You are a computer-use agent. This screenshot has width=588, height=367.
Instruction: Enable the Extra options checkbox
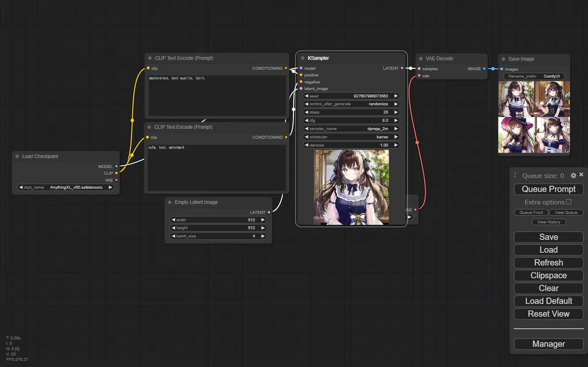[x=569, y=202]
